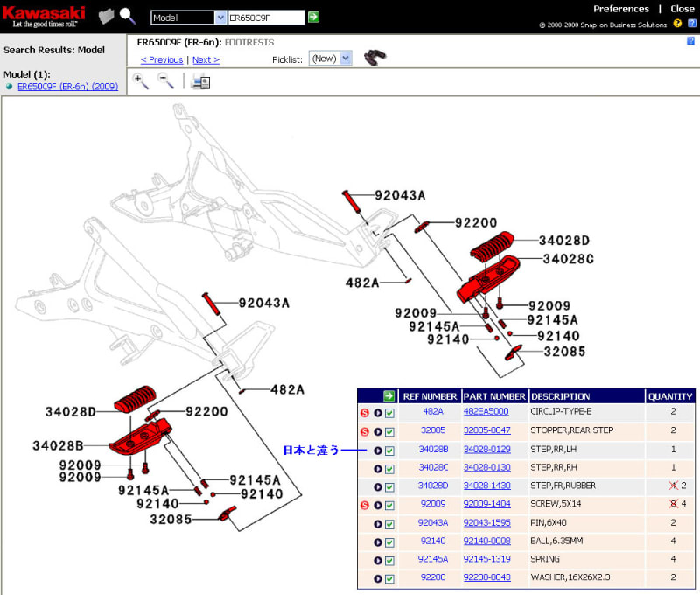This screenshot has width=700, height=595.
Task: Toggle the checkbox for WASHER,16X26X2.3
Action: pyautogui.click(x=389, y=579)
